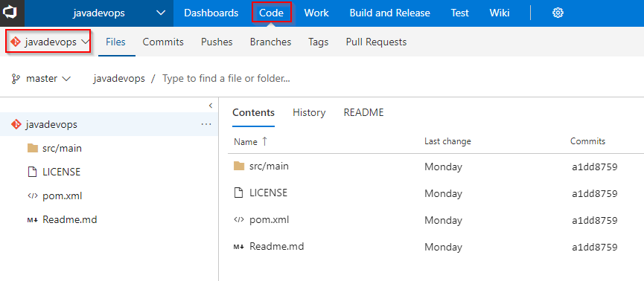The height and width of the screenshot is (281, 644).
Task: Click Readme.md markdown icon in tree
Action: click(x=33, y=220)
